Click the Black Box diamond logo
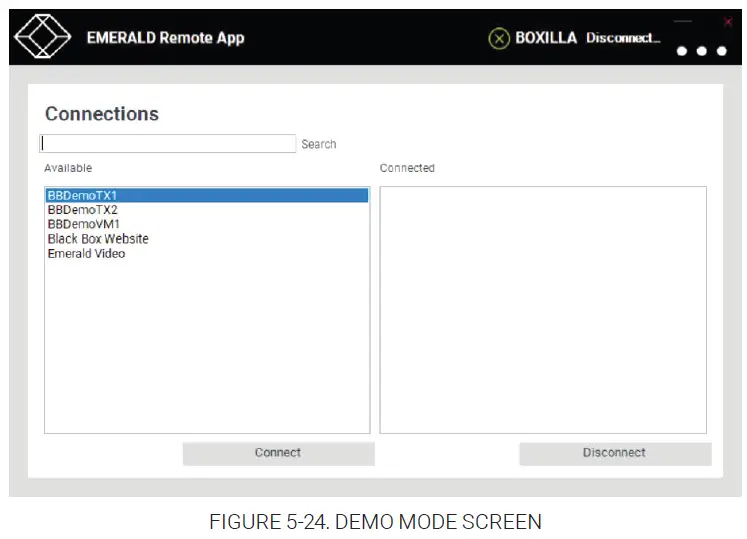The width and height of the screenshot is (747, 539). point(42,36)
